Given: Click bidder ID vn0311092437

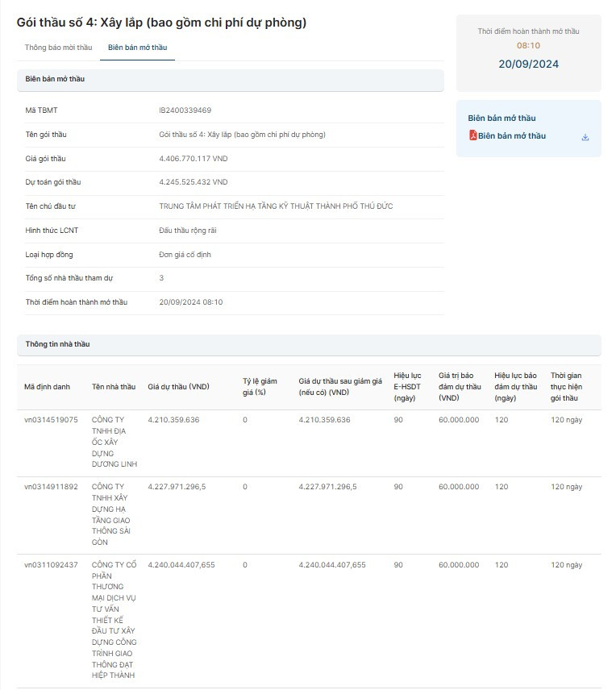Looking at the screenshot, I should point(51,565).
